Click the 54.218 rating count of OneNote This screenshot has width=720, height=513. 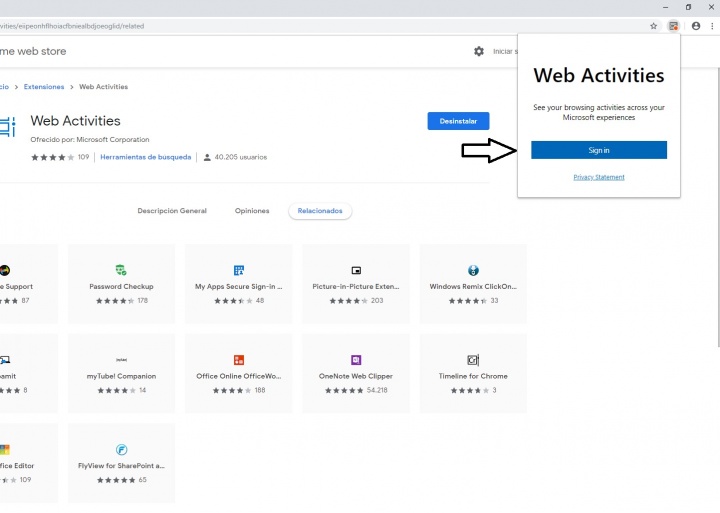tap(377, 390)
